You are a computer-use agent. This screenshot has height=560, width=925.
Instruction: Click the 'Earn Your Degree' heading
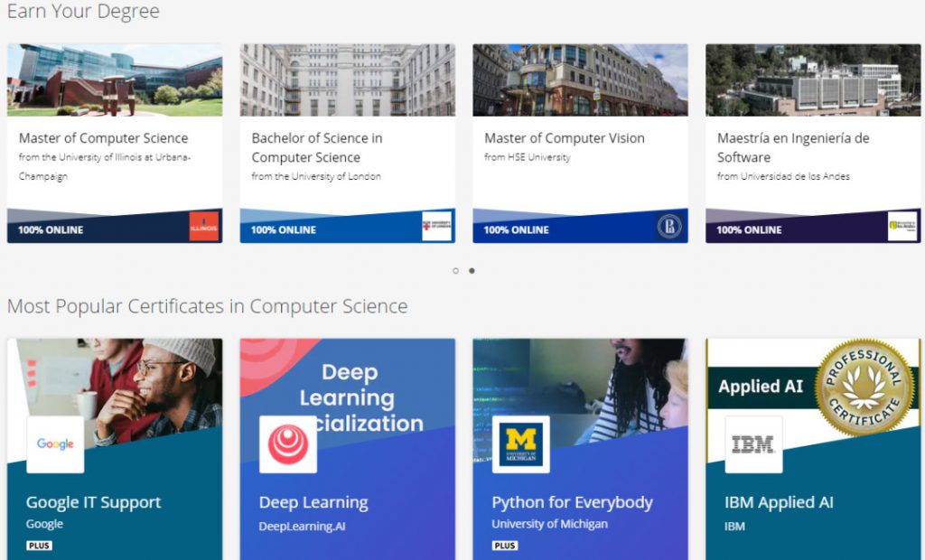pyautogui.click(x=83, y=11)
